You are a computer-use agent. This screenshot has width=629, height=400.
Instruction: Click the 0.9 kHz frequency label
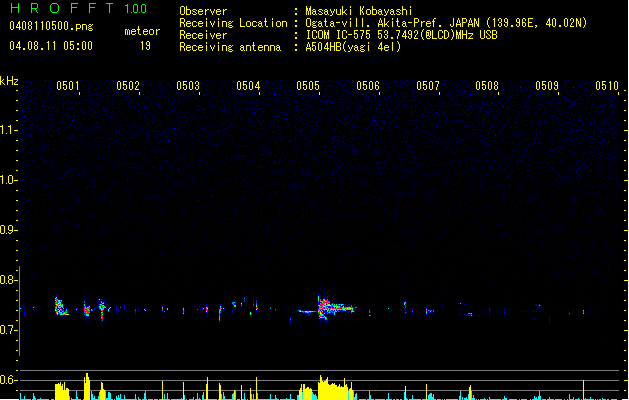pyautogui.click(x=8, y=230)
